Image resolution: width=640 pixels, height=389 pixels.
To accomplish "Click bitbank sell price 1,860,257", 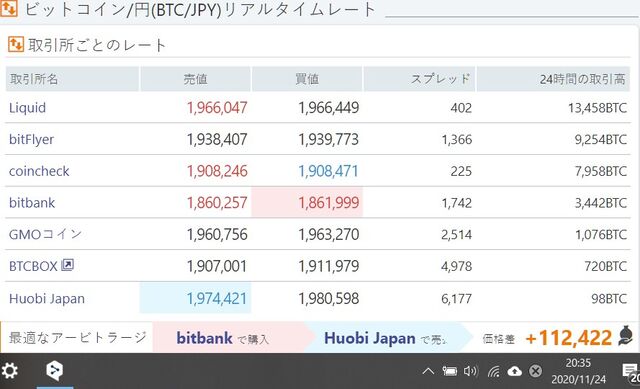I will point(217,203).
